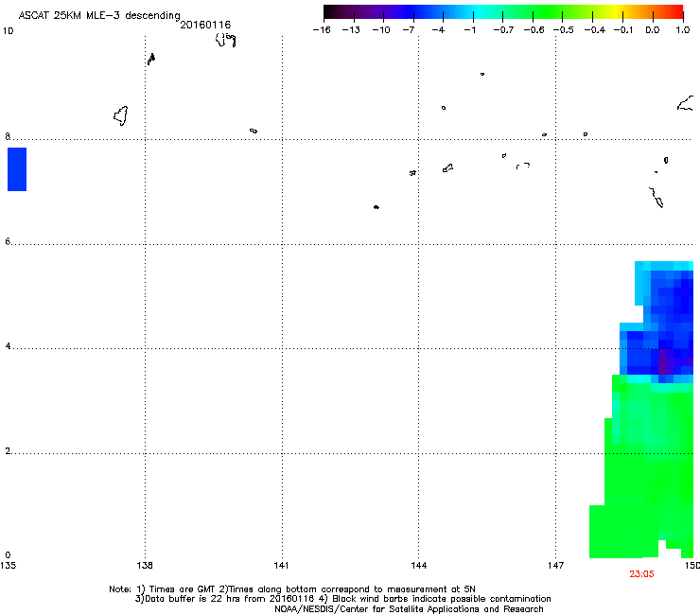Click the longitude label 138
700x615 pixels.
(145, 566)
